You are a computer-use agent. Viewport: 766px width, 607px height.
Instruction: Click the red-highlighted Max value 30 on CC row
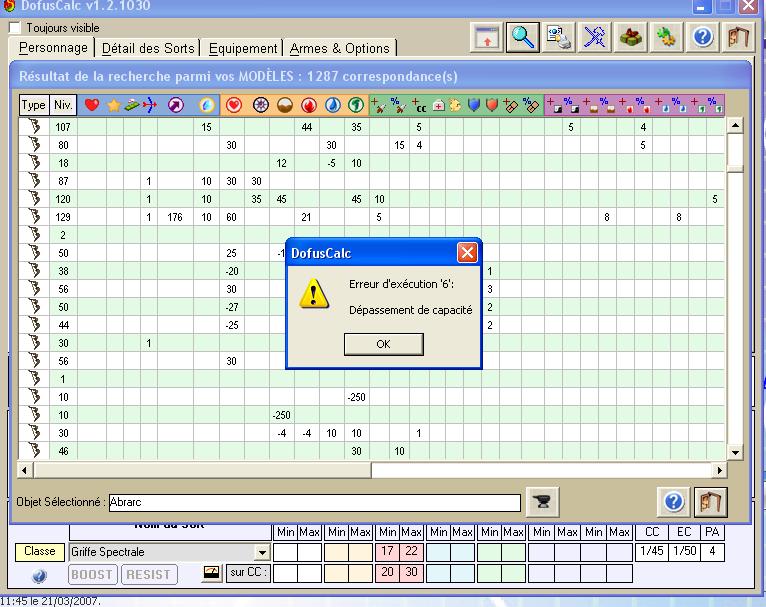point(411,572)
